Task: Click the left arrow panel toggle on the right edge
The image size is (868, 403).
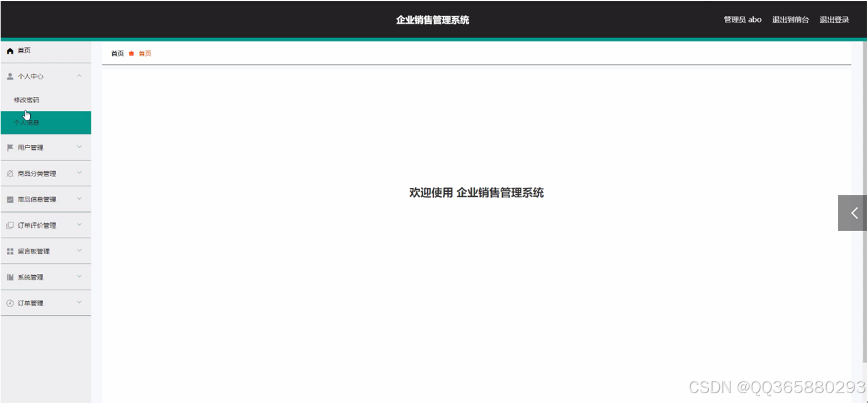Action: point(853,213)
